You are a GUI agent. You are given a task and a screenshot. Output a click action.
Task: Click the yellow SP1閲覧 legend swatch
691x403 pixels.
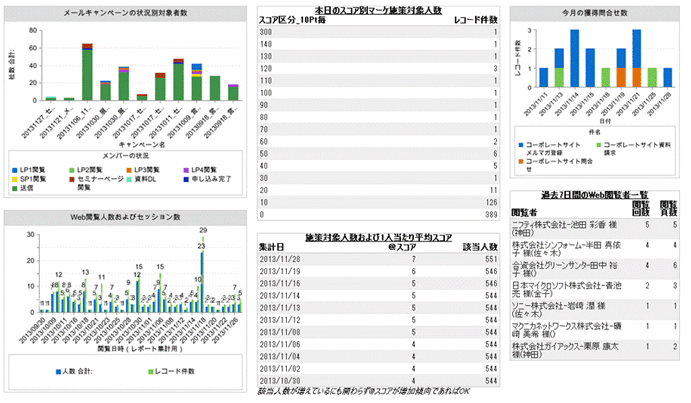tap(15, 179)
